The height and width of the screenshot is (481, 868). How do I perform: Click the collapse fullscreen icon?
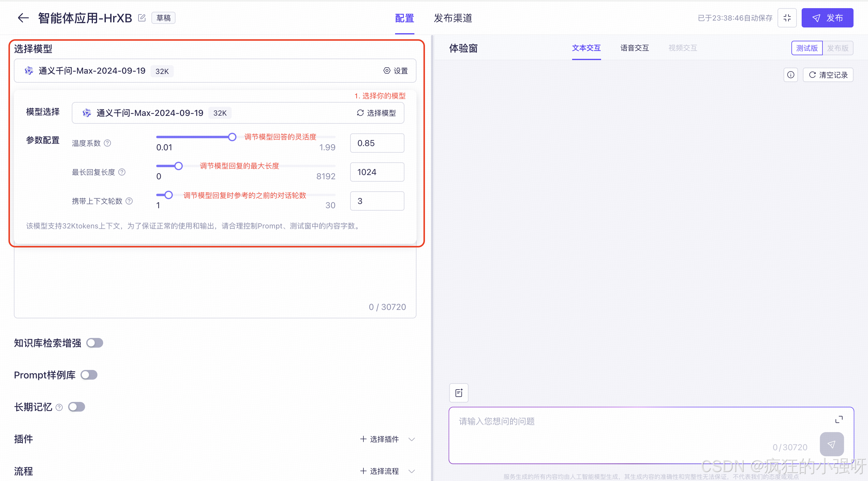pyautogui.click(x=787, y=18)
